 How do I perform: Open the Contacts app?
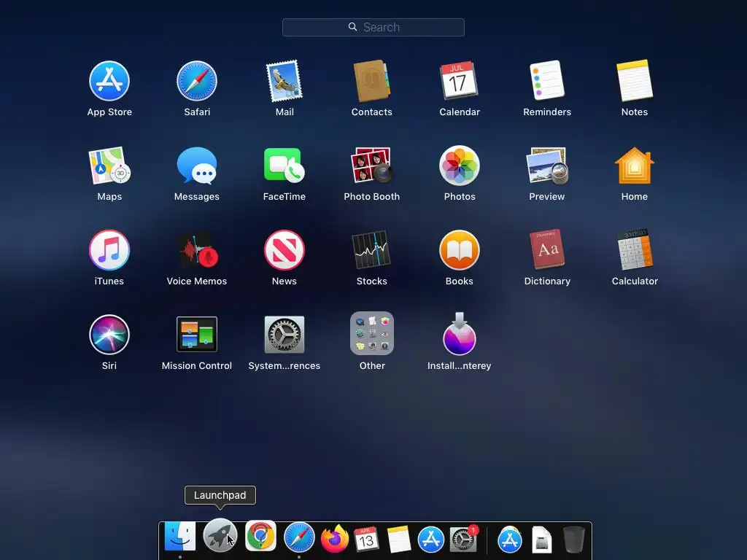tap(371, 81)
